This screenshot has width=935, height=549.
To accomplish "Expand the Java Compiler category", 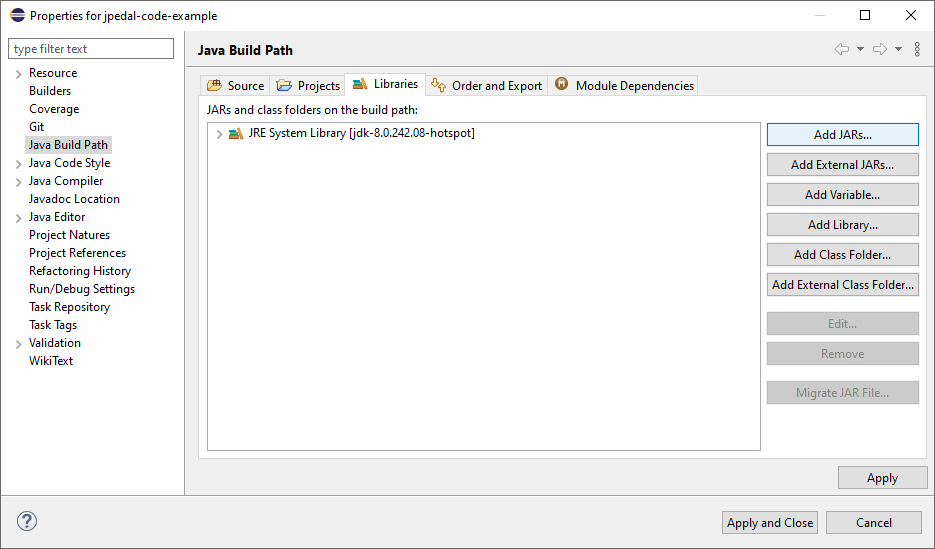I will tap(19, 182).
